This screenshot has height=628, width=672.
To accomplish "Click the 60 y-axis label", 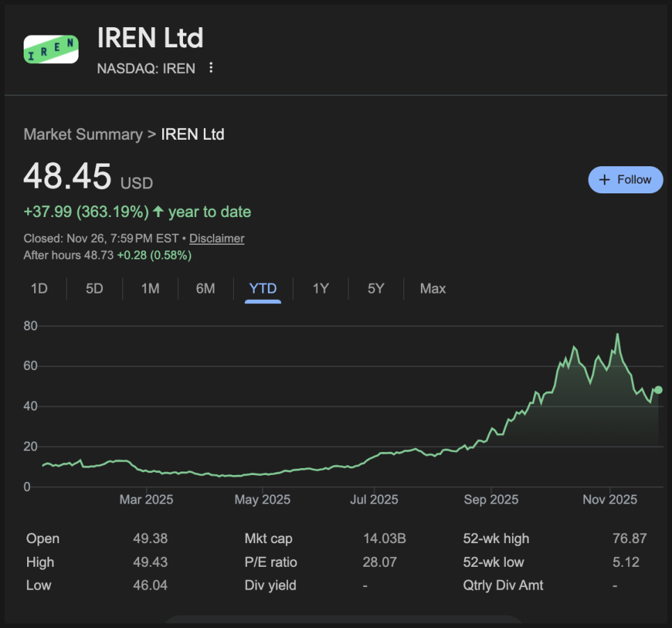I will pyautogui.click(x=31, y=366).
